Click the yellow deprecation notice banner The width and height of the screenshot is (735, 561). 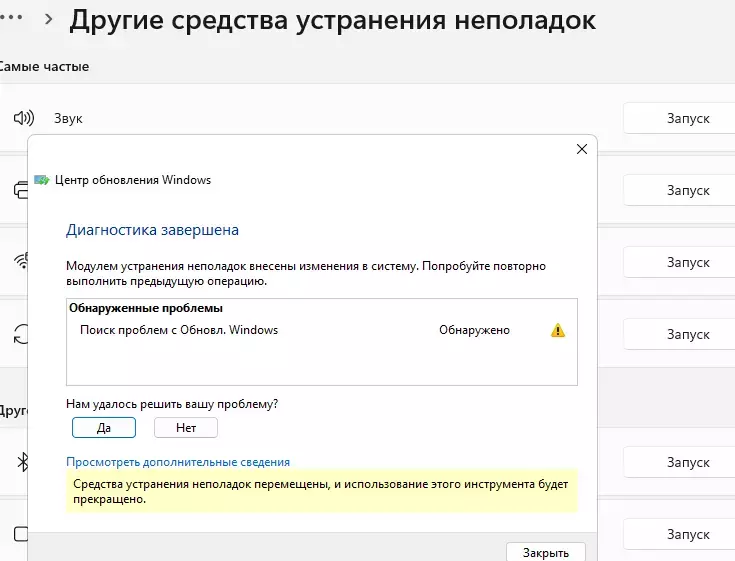coord(322,491)
